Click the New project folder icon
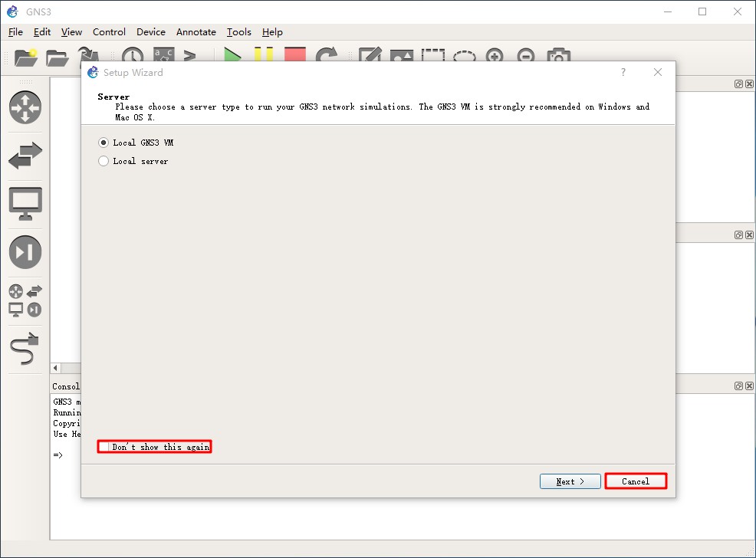Viewport: 756px width, 558px height. pyautogui.click(x=26, y=57)
